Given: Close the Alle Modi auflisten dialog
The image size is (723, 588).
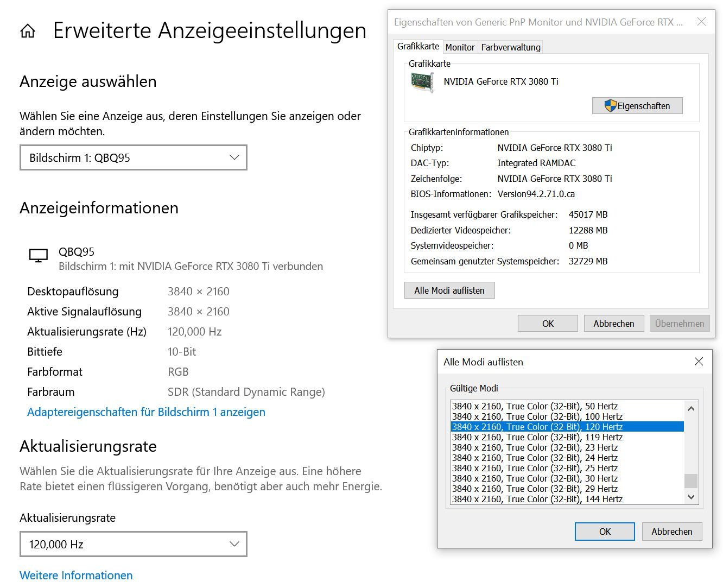Looking at the screenshot, I should click(x=699, y=362).
